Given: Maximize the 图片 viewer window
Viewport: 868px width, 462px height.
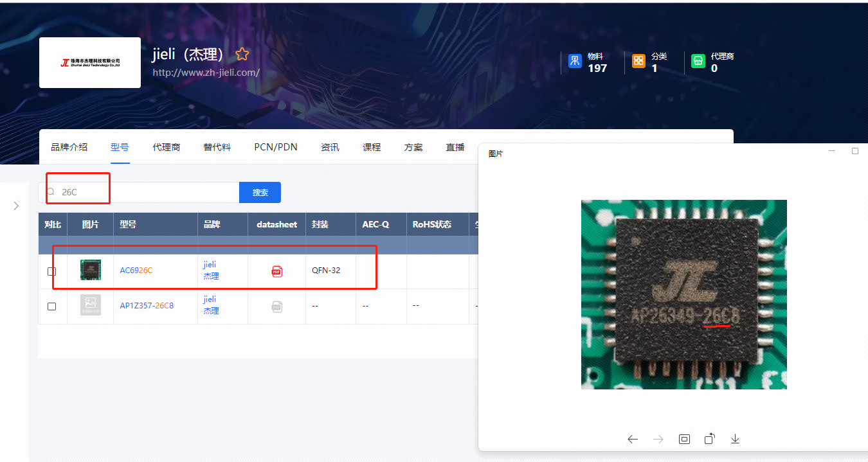Looking at the screenshot, I should coord(855,151).
